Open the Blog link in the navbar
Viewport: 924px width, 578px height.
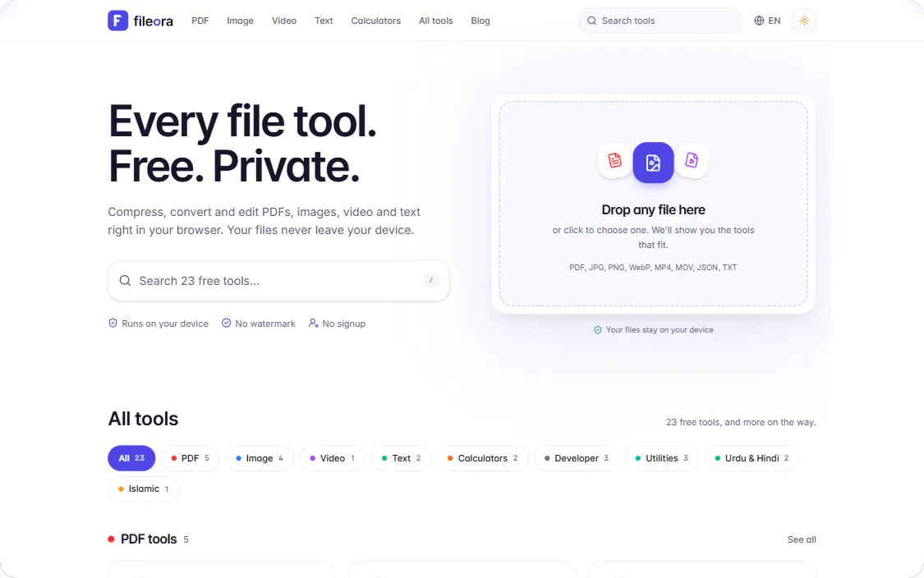pyautogui.click(x=480, y=21)
